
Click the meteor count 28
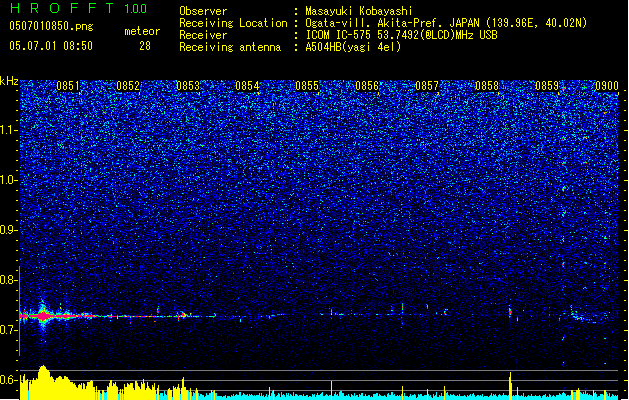(145, 46)
